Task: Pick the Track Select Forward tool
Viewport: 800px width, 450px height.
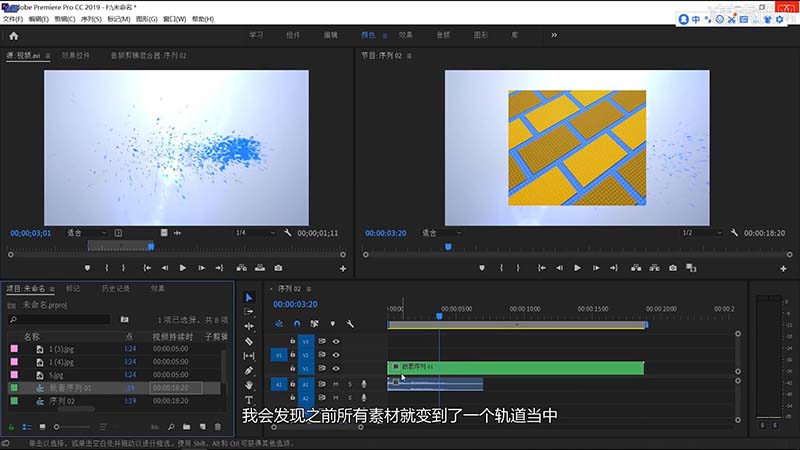Action: tap(249, 311)
